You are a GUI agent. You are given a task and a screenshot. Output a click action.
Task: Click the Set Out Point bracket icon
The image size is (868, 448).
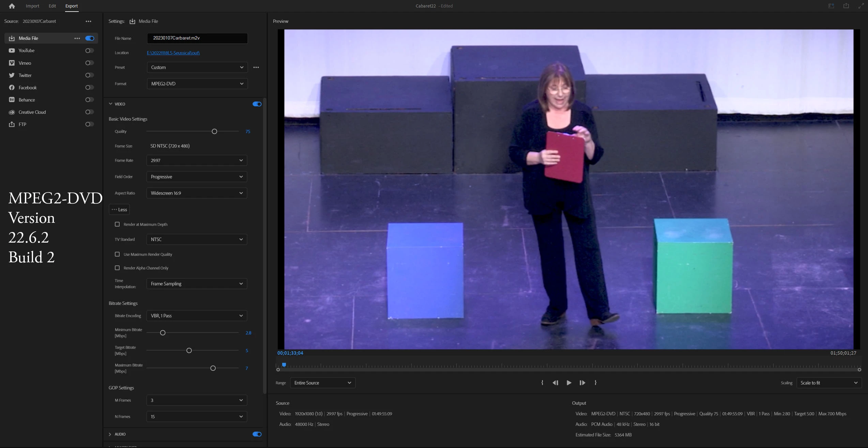click(595, 383)
